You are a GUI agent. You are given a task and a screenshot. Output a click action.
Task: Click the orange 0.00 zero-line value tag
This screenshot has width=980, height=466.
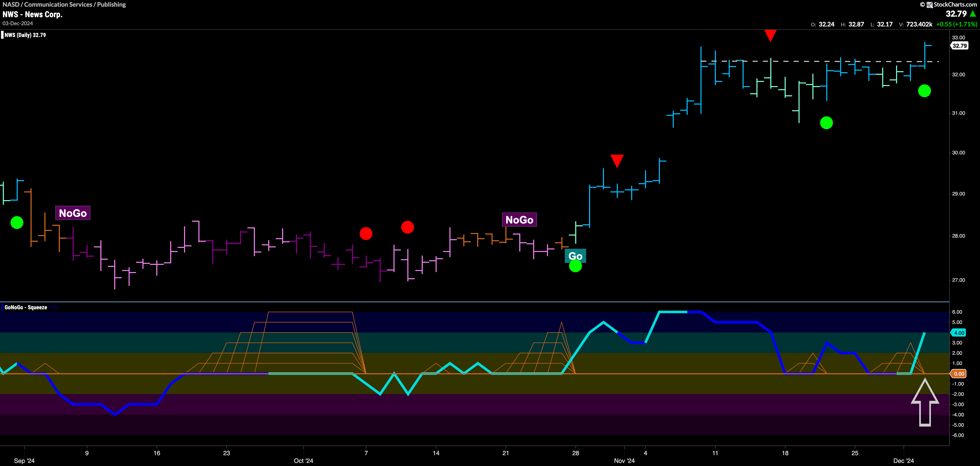pos(959,374)
